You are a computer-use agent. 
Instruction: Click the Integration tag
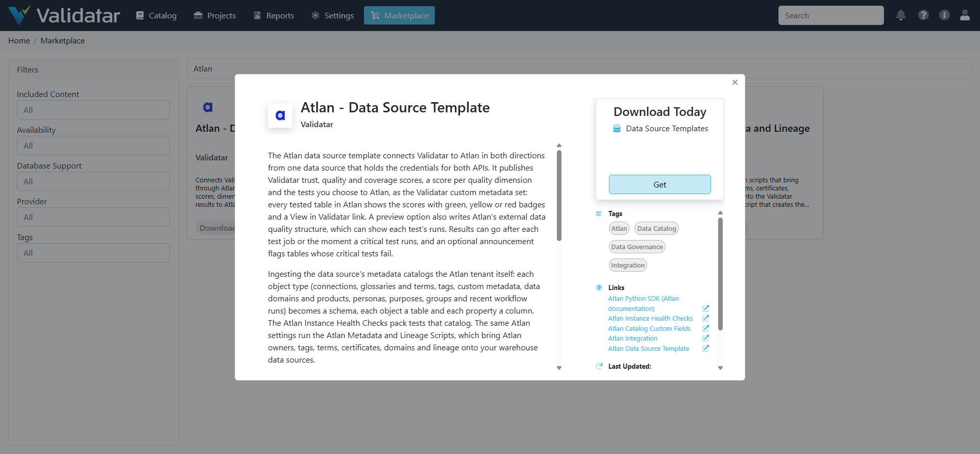click(x=628, y=265)
